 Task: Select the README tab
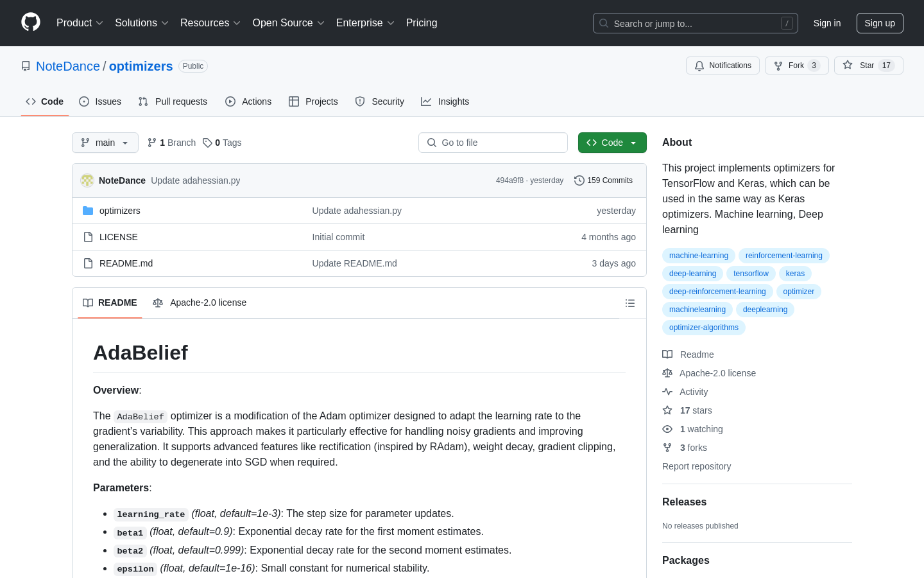(x=110, y=302)
